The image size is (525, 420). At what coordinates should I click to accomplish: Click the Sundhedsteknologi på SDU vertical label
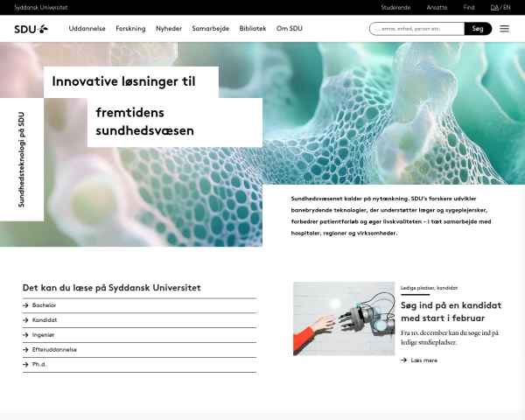tap(22, 159)
